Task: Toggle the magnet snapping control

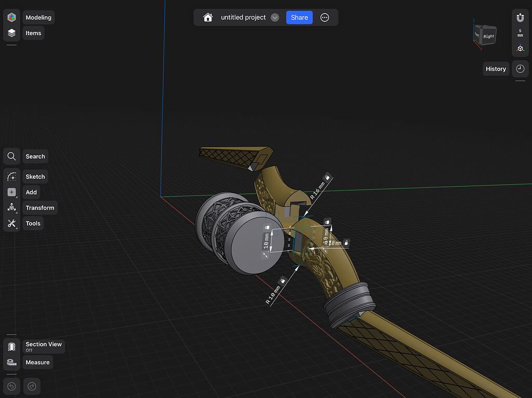Action: [x=520, y=17]
